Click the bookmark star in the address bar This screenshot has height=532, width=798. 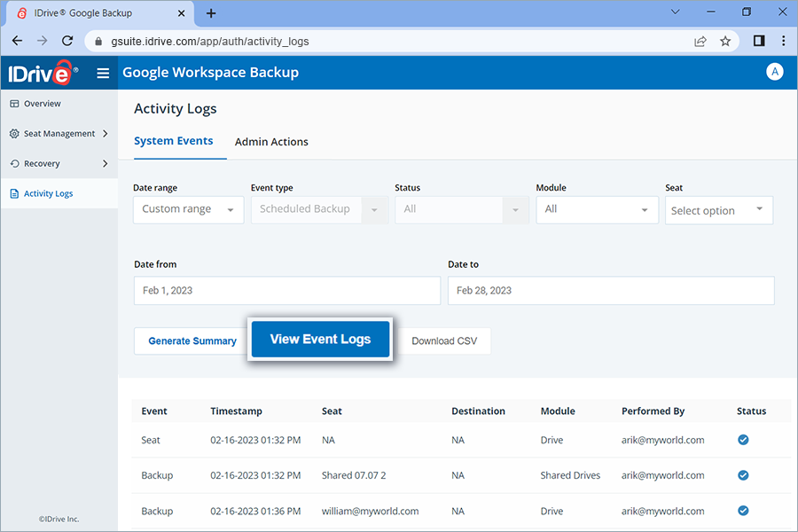tap(726, 41)
